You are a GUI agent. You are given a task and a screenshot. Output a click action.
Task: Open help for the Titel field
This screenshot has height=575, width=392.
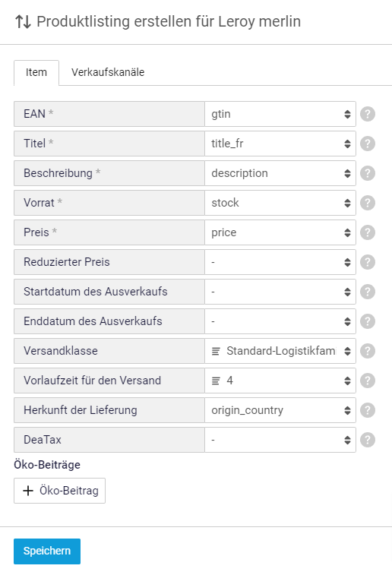click(368, 144)
